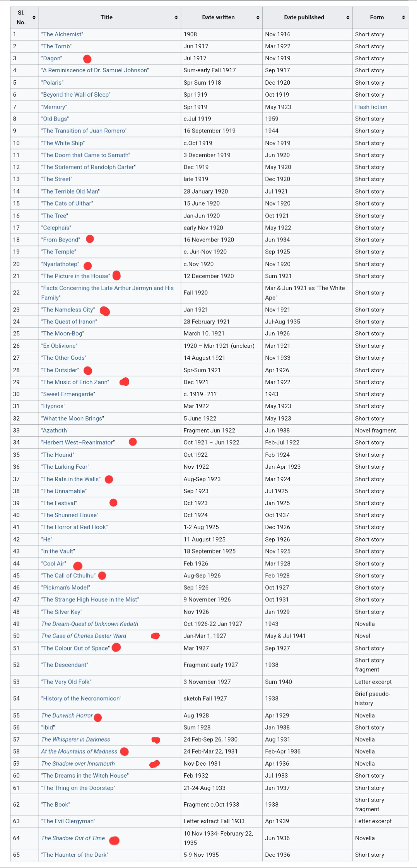Open The Dream-Quest of Unknown Kadath
The width and height of the screenshot is (417, 868).
click(90, 624)
